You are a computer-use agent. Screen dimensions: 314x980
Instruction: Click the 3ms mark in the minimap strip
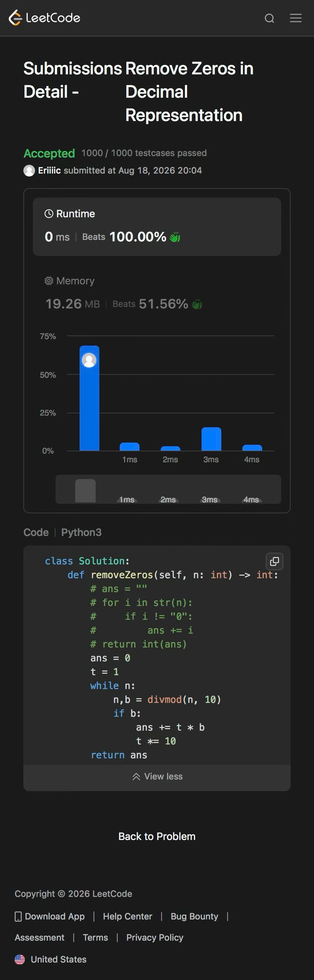coord(210,499)
